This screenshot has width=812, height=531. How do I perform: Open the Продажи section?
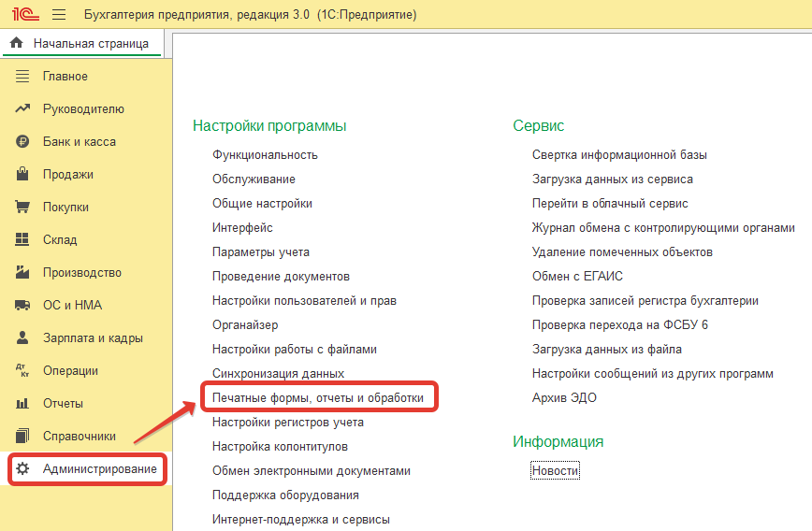coord(68,175)
